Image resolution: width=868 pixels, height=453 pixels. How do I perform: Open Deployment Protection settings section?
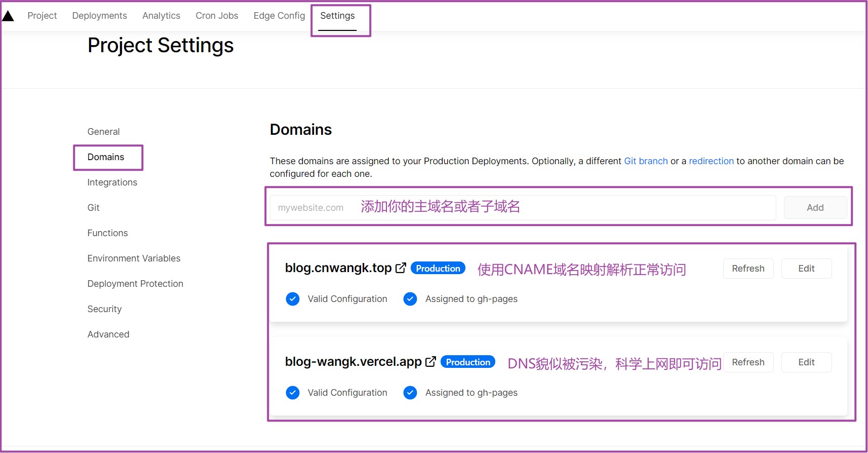coord(135,284)
